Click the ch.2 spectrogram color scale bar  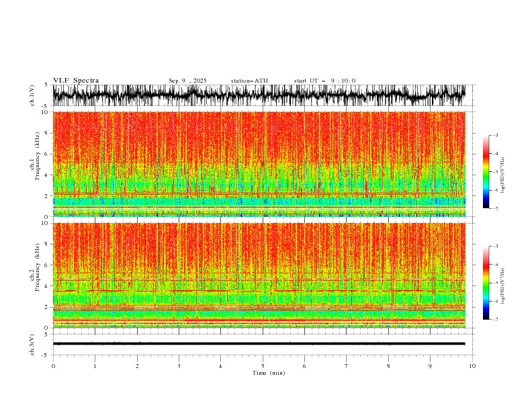(486, 283)
